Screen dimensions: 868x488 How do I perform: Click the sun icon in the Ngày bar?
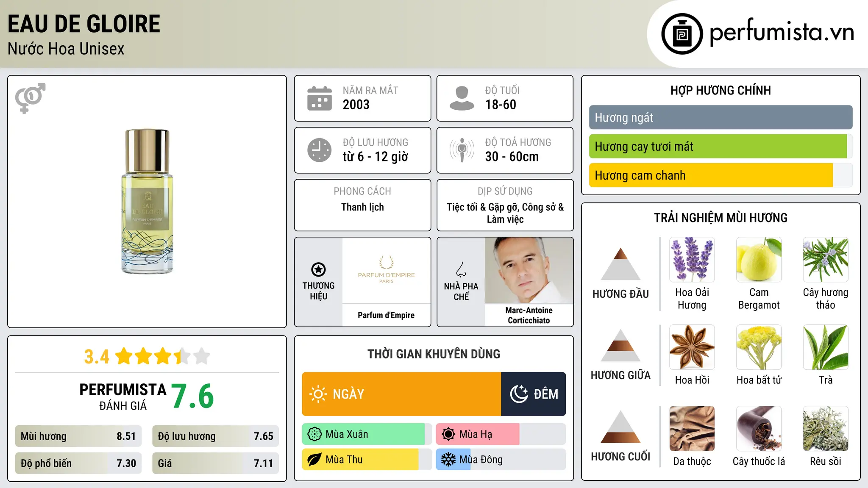[318, 394]
